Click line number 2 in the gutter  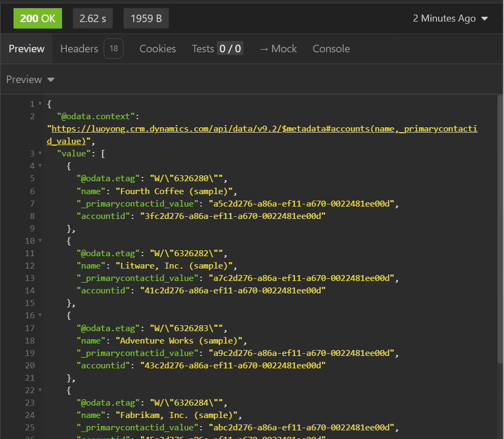click(x=32, y=116)
